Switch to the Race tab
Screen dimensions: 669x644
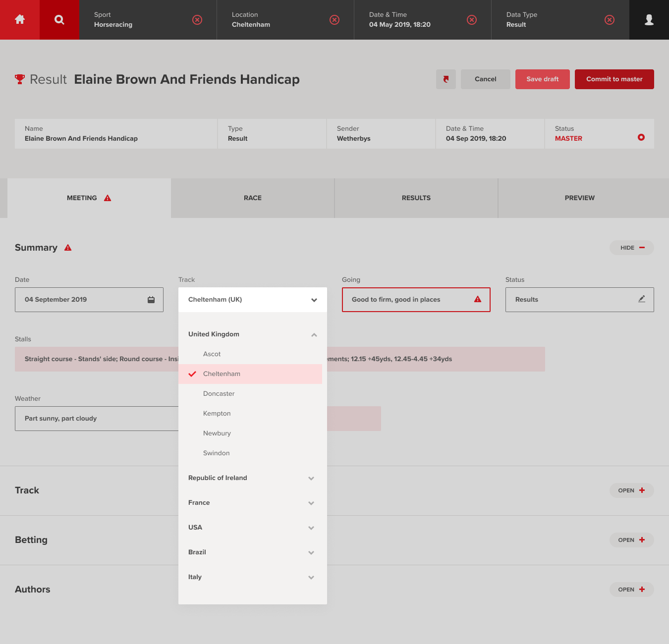point(253,198)
